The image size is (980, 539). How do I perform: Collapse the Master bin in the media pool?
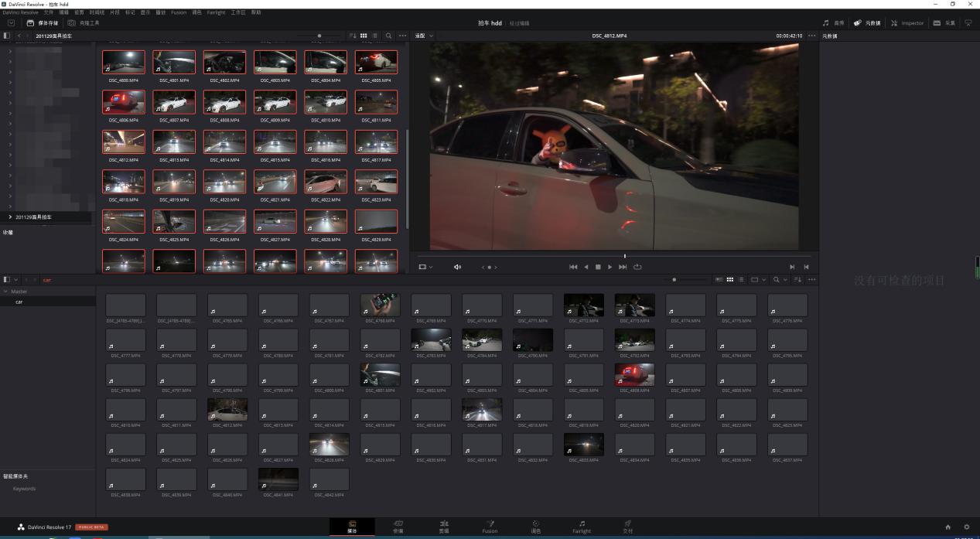coord(5,292)
